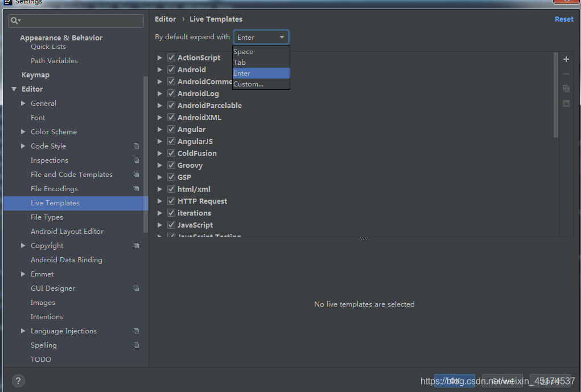The height and width of the screenshot is (392, 581).
Task: Uncheck the Android template group
Action: point(171,69)
